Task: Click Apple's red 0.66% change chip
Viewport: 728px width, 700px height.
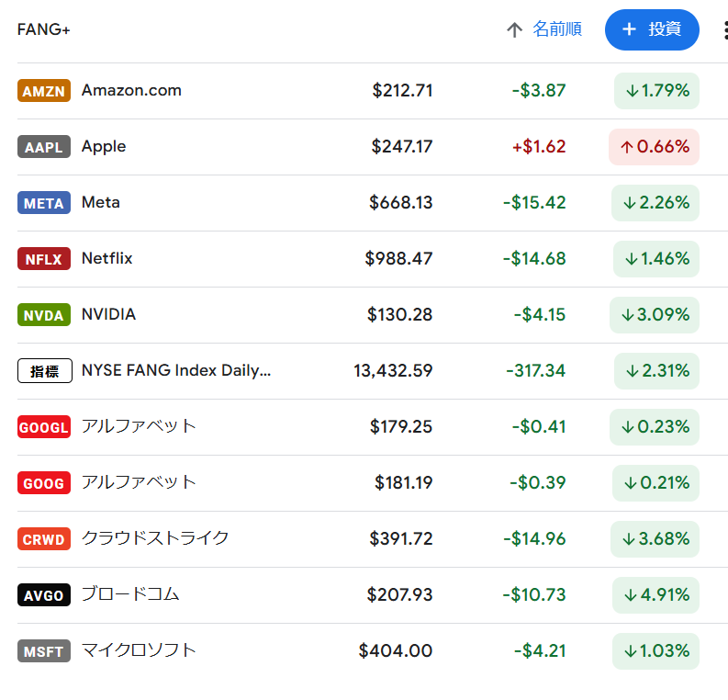Action: coord(654,147)
